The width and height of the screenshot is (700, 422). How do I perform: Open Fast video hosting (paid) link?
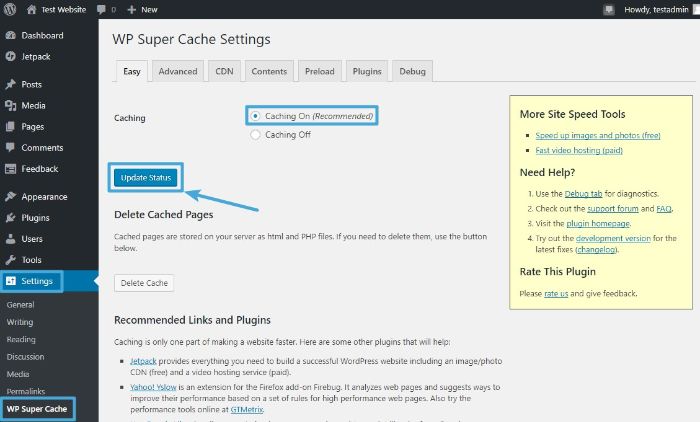click(579, 150)
